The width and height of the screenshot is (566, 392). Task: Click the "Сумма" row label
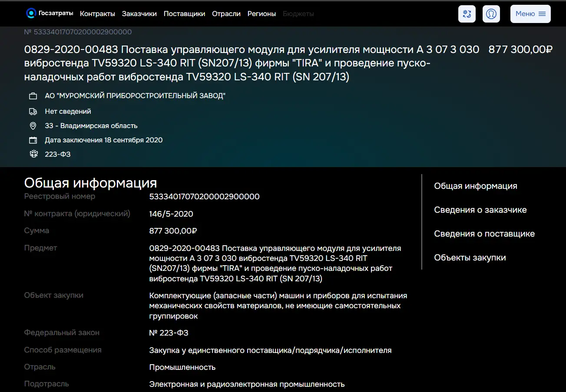[36, 231]
